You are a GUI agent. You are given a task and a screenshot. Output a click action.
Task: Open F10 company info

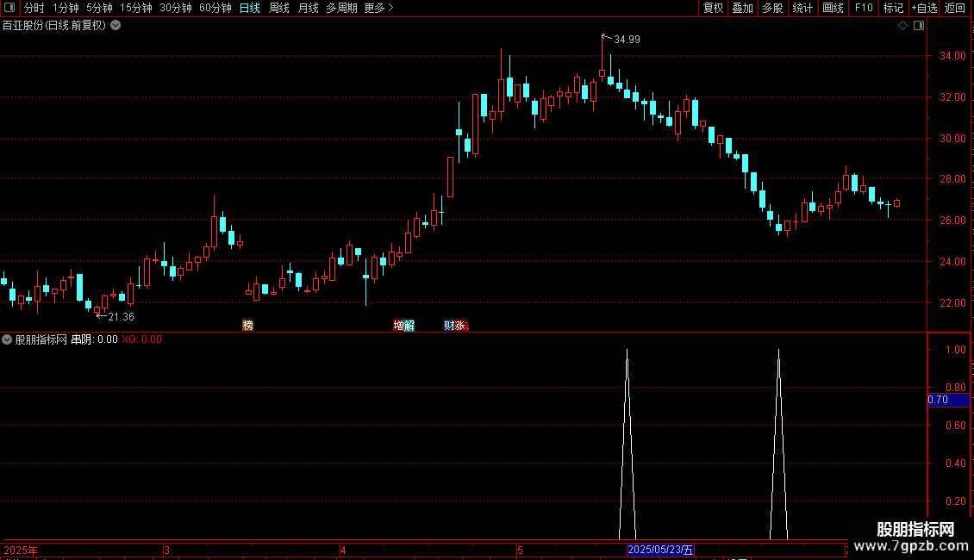[864, 8]
